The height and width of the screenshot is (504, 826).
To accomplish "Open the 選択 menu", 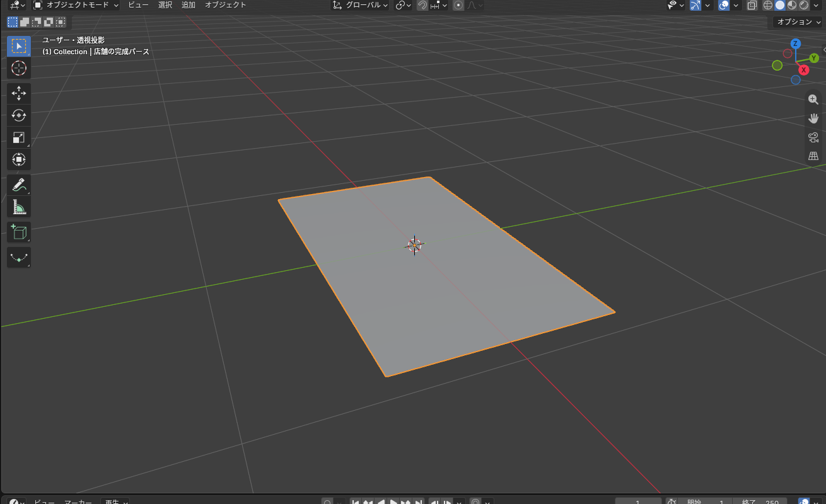I will [x=165, y=5].
